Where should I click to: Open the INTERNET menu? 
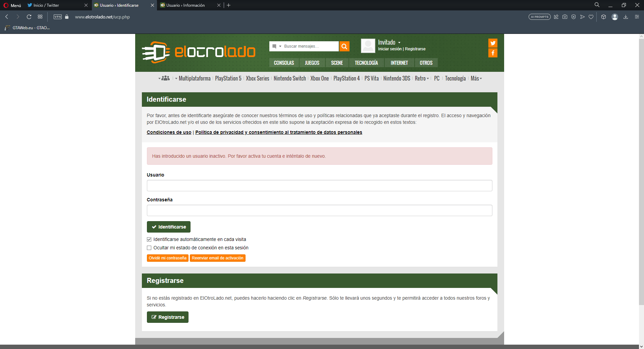tap(399, 63)
